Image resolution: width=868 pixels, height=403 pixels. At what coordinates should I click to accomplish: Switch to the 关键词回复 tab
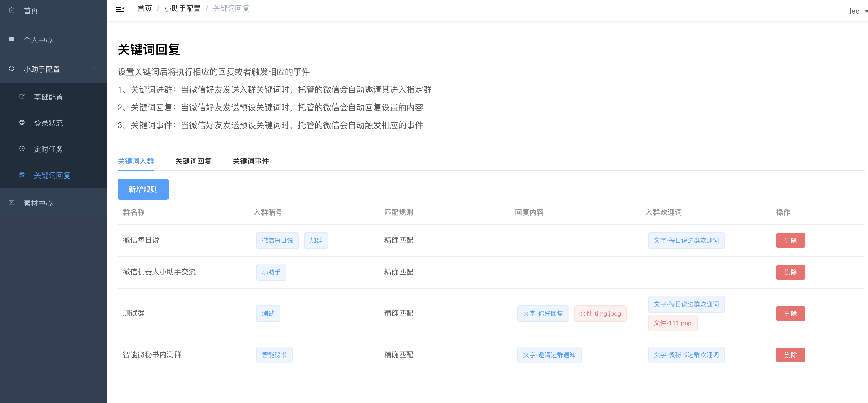[x=193, y=161]
